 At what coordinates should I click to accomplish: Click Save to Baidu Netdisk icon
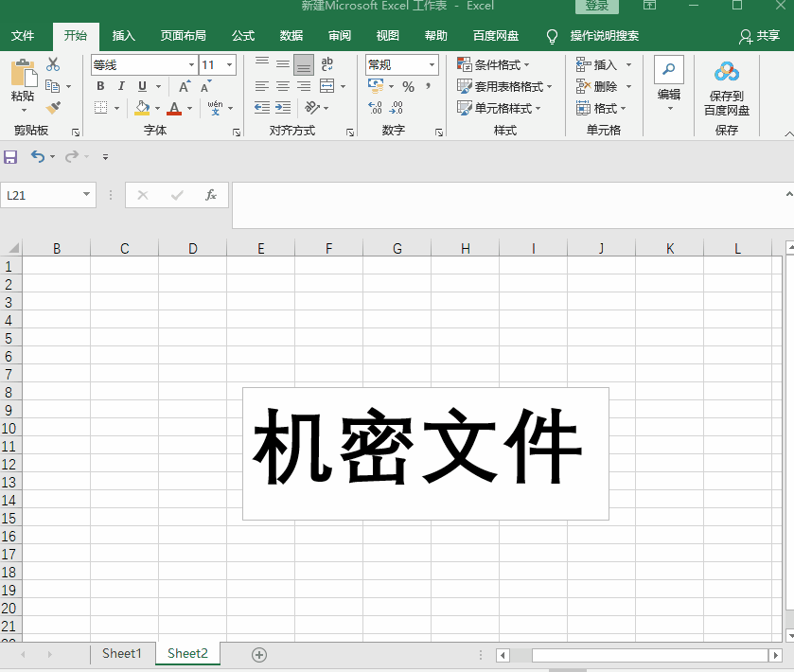[727, 73]
